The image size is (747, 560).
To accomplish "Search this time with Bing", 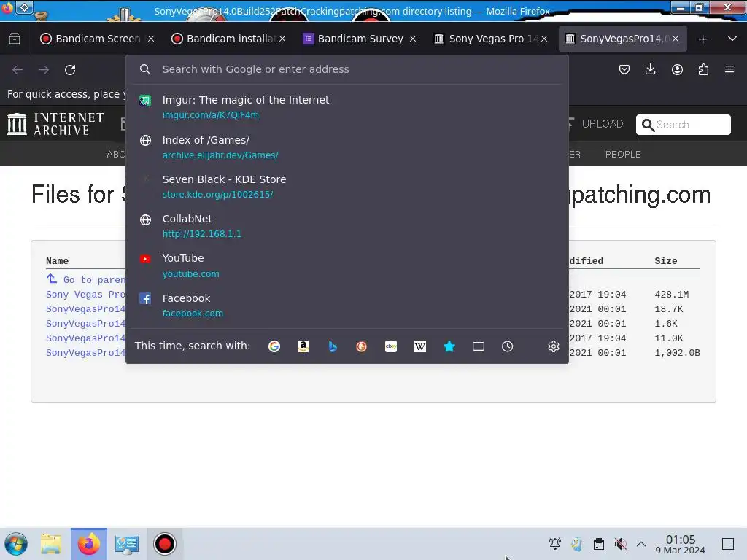I will click(x=333, y=346).
